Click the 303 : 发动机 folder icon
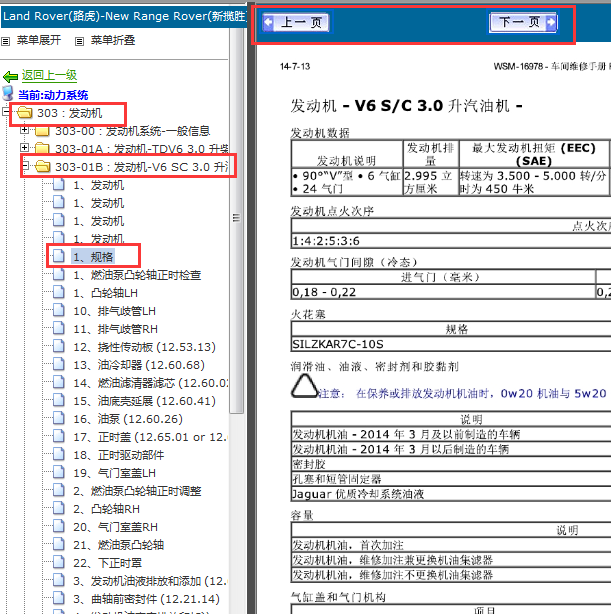This screenshot has width=611, height=614. (x=25, y=113)
